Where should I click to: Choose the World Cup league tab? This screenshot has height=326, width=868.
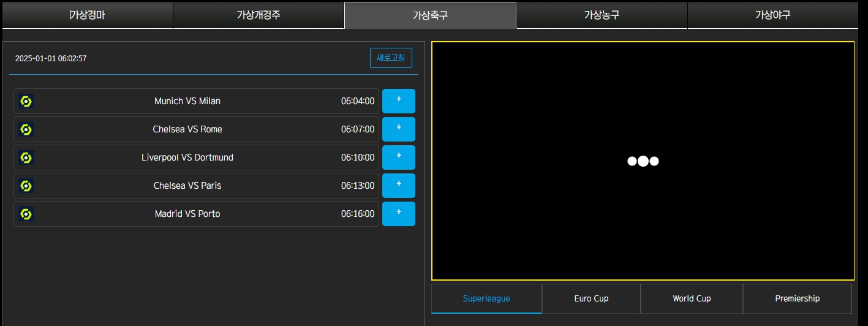click(692, 298)
